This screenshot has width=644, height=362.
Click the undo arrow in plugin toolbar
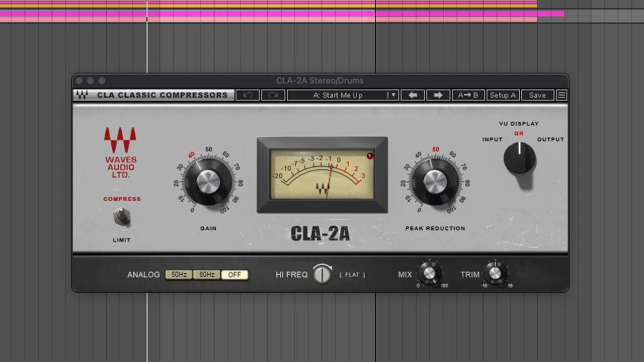pos(247,95)
